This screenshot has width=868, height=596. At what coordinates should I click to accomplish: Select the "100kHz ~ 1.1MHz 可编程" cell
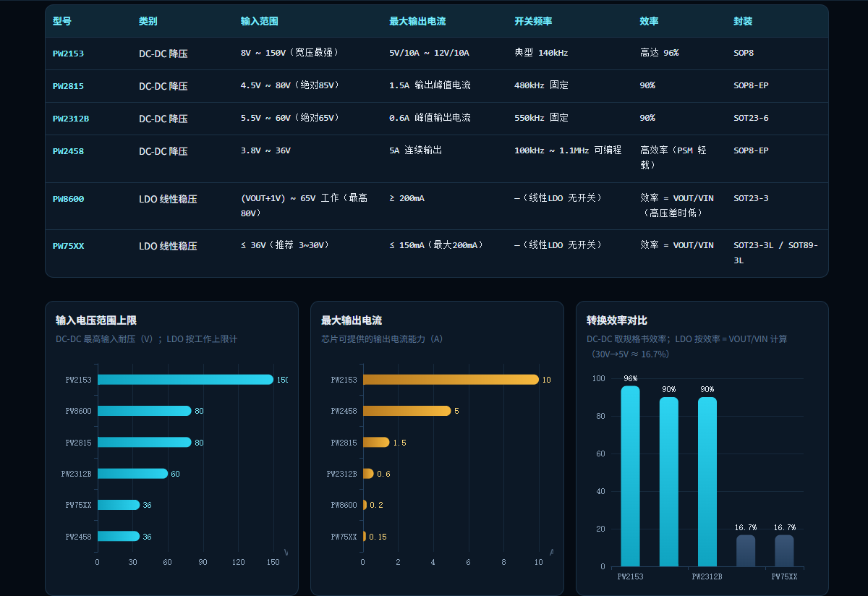coord(568,150)
